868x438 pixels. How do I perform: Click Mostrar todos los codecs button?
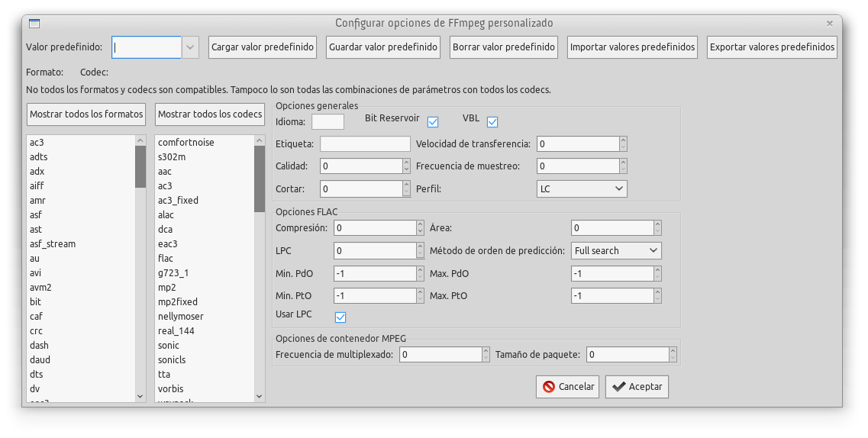pos(210,114)
